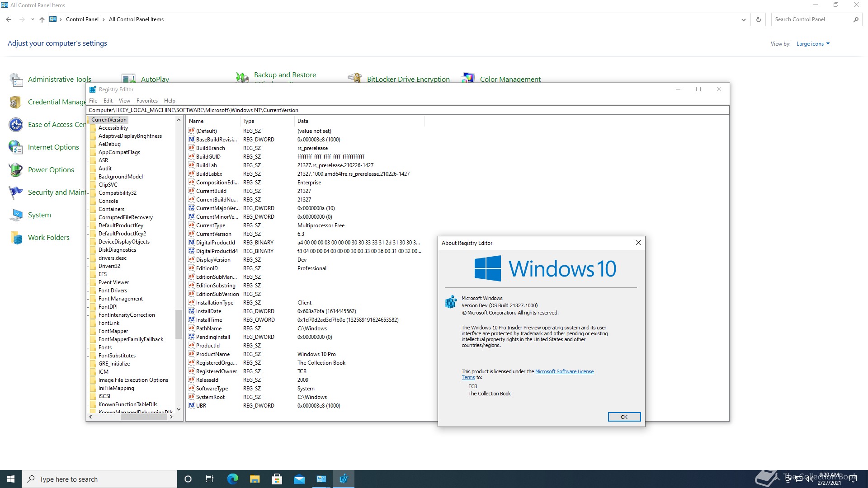Viewport: 868px width, 488px height.
Task: Open Mail app from taskbar
Action: (299, 479)
